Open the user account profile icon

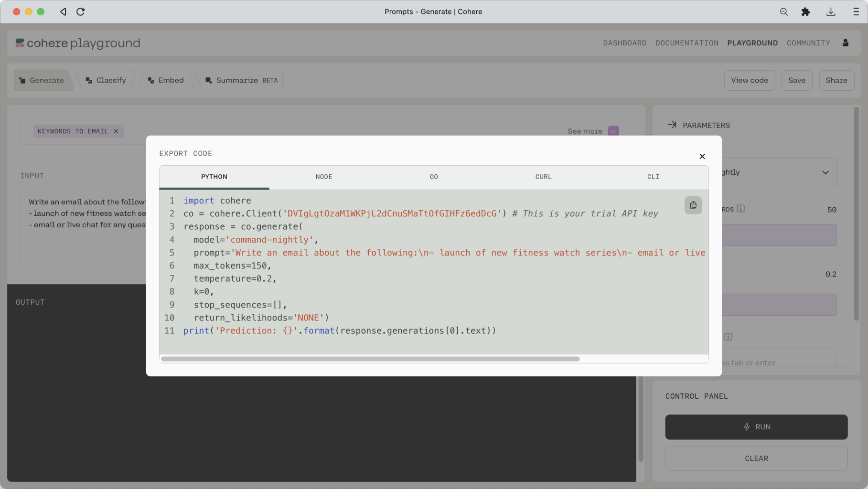[x=845, y=43]
